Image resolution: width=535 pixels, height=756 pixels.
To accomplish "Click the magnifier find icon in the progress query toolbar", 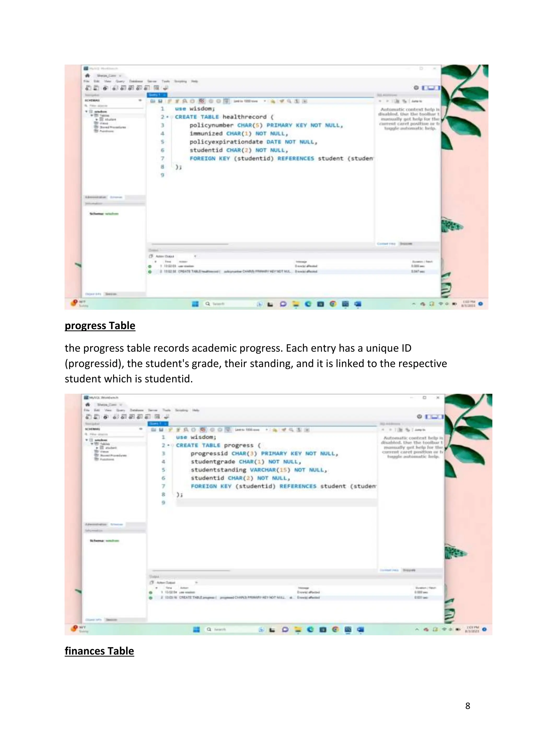I will pyautogui.click(x=291, y=430).
